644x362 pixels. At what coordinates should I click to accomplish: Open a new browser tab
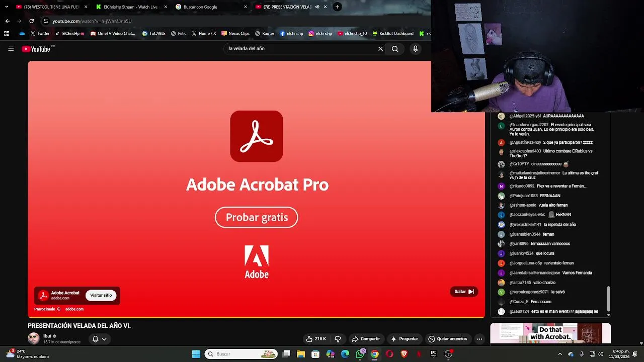pyautogui.click(x=337, y=7)
